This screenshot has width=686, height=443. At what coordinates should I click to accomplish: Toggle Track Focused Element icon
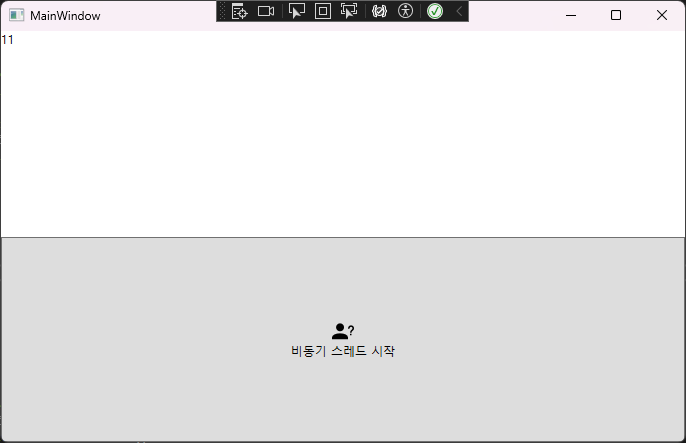(349, 11)
